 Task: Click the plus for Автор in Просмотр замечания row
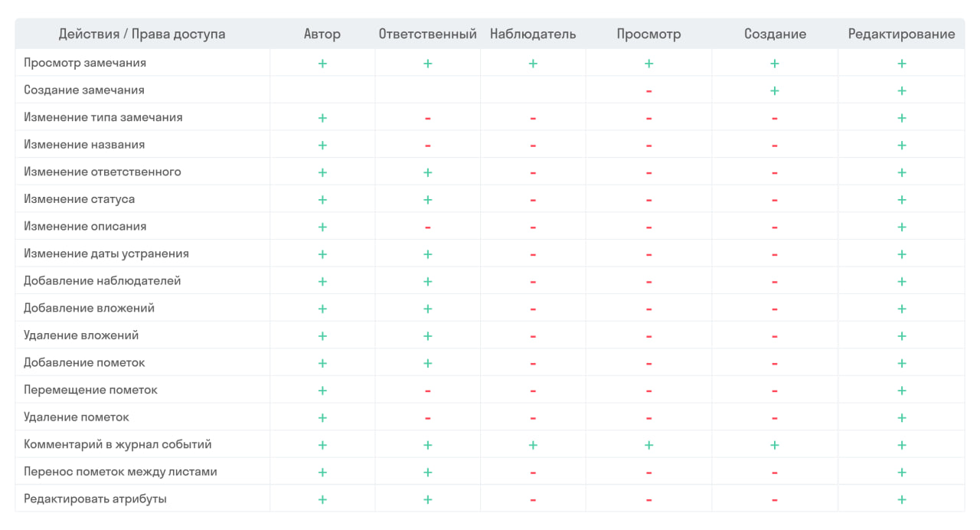click(322, 64)
